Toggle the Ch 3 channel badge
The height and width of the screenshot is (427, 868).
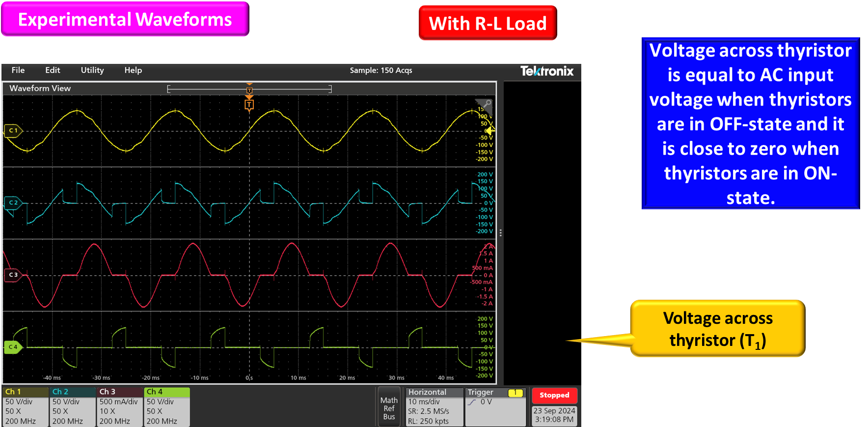119,406
